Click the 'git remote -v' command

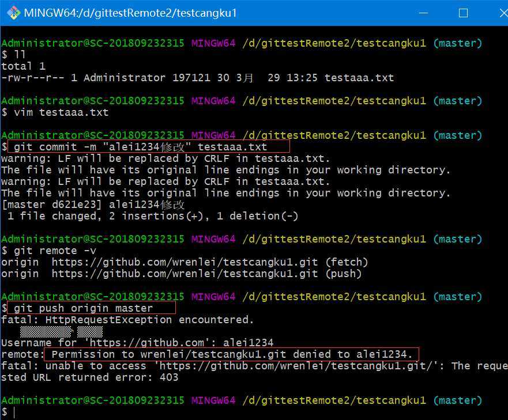pos(55,251)
